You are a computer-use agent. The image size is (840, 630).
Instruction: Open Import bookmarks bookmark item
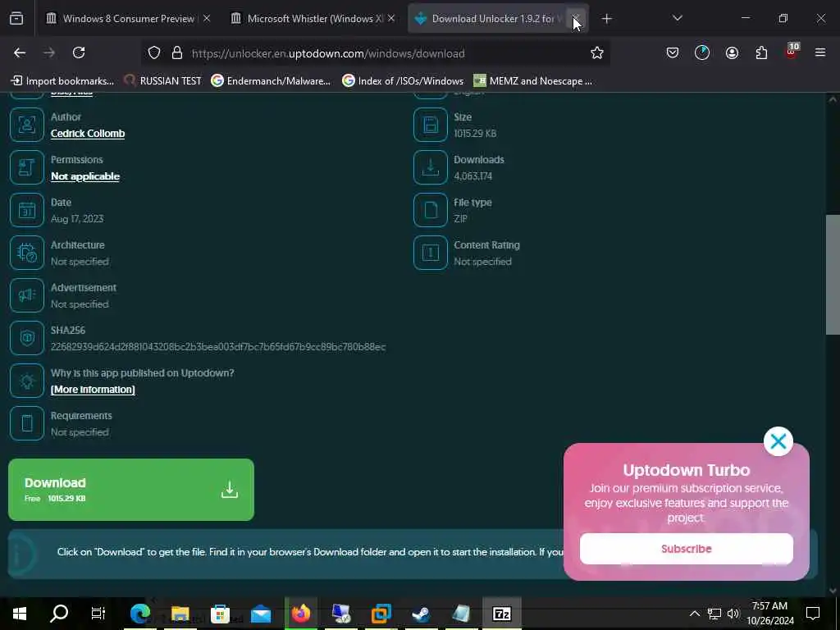62,81
